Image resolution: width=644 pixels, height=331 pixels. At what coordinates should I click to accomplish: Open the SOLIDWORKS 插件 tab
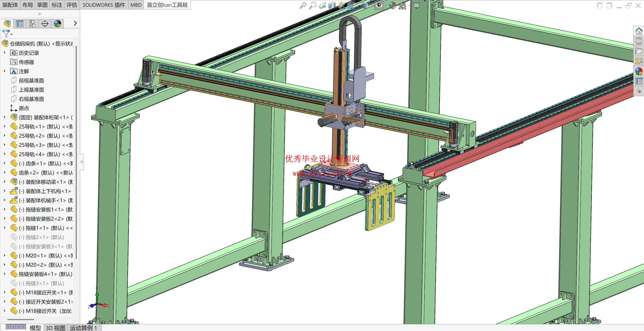[x=104, y=5]
